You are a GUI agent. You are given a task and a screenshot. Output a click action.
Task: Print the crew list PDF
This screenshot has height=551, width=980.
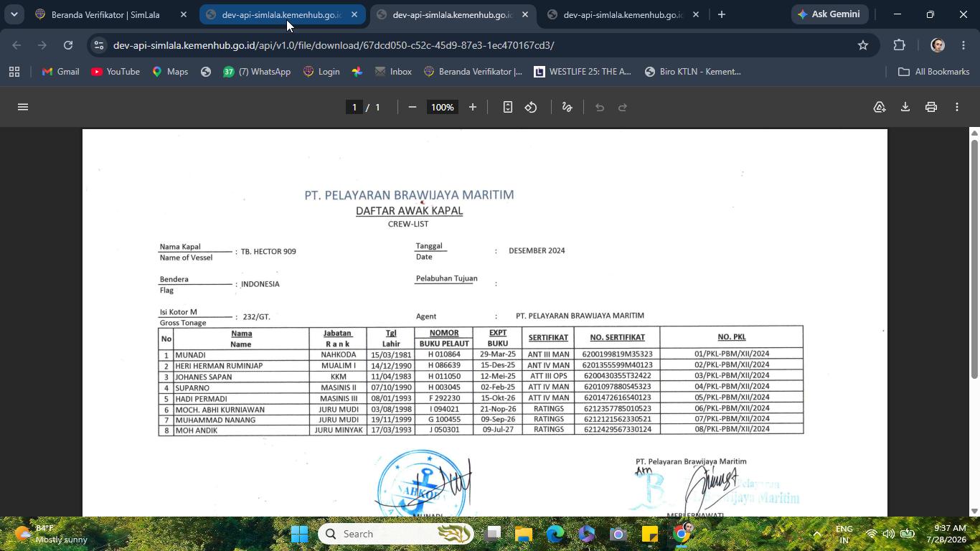click(x=931, y=107)
